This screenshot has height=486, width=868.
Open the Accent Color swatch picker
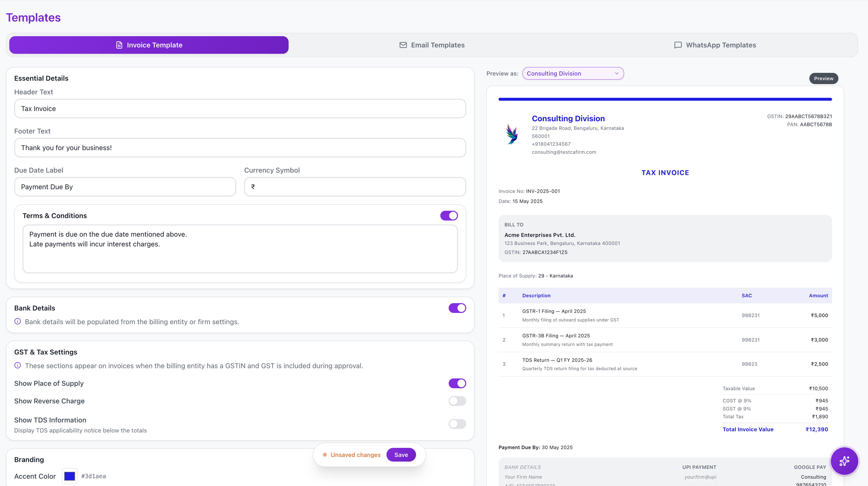69,476
